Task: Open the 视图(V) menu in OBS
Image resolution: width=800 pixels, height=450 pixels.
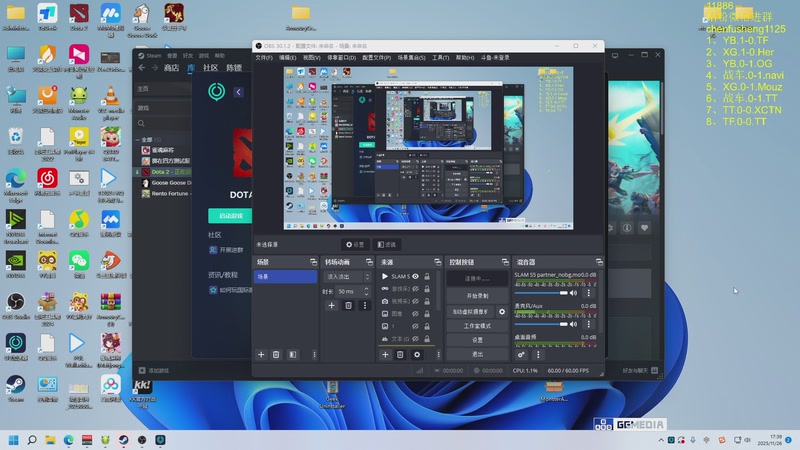Action: (311, 58)
